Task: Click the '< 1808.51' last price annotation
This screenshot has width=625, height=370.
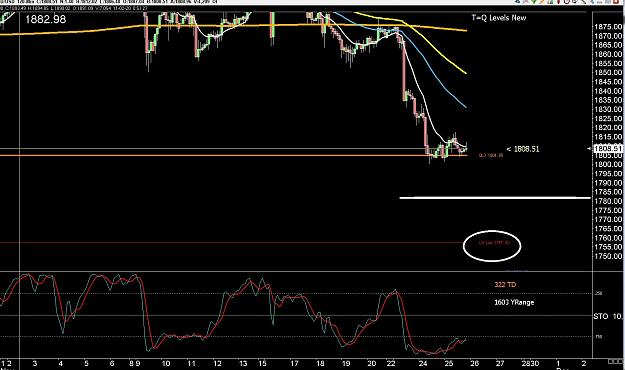Action: (523, 149)
